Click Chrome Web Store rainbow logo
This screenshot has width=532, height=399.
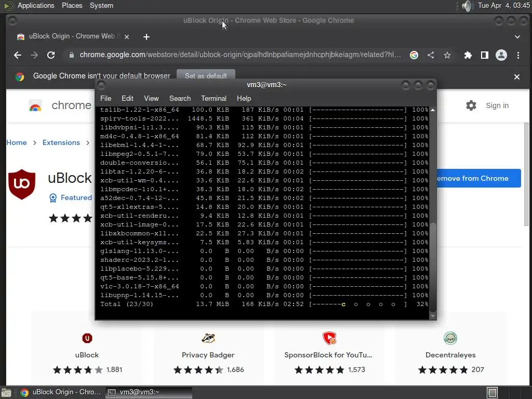click(35, 106)
